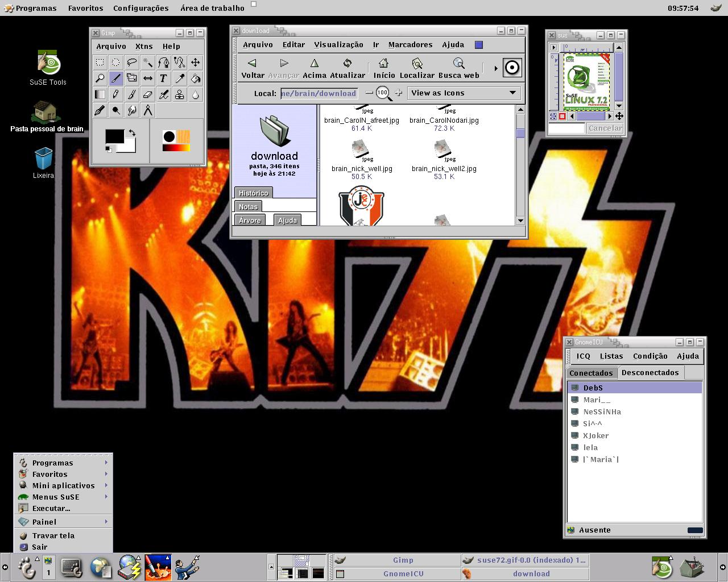This screenshot has width=728, height=582.
Task: Open the Condição menu in GnomeICU
Action: pyautogui.click(x=650, y=356)
